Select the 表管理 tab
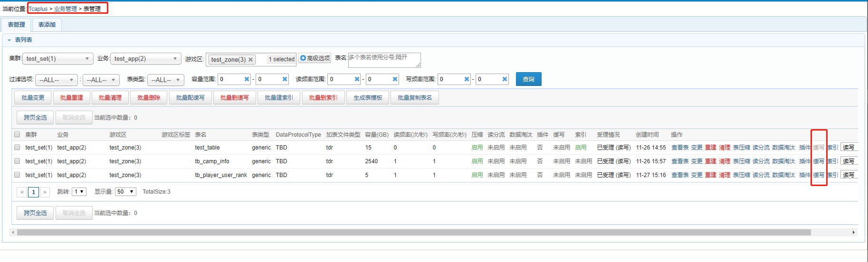Screen dimensions: 868x262 17,25
